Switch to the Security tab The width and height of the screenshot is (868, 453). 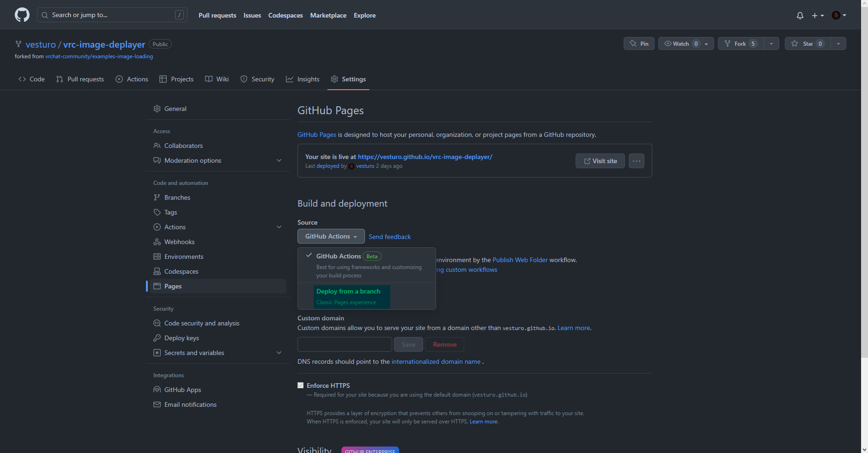[x=257, y=79]
